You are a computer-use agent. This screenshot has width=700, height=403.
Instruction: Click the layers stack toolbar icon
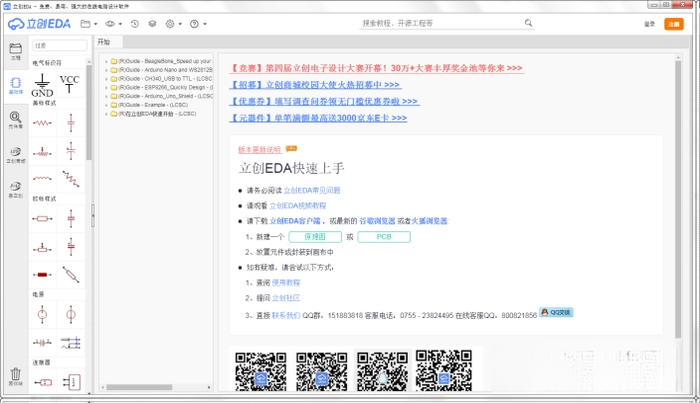(152, 24)
